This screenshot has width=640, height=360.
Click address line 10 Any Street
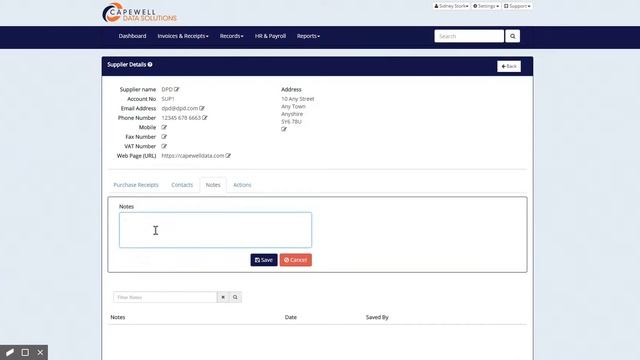pos(298,99)
